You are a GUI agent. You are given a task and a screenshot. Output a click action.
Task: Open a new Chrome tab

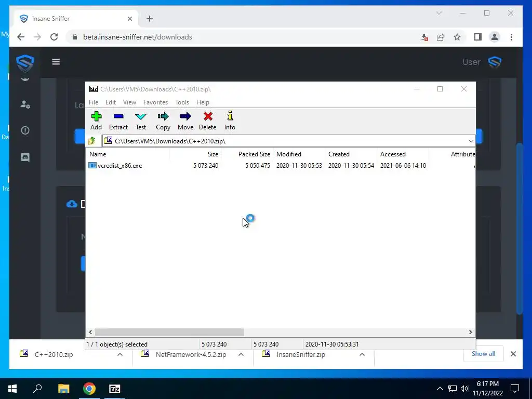150,19
